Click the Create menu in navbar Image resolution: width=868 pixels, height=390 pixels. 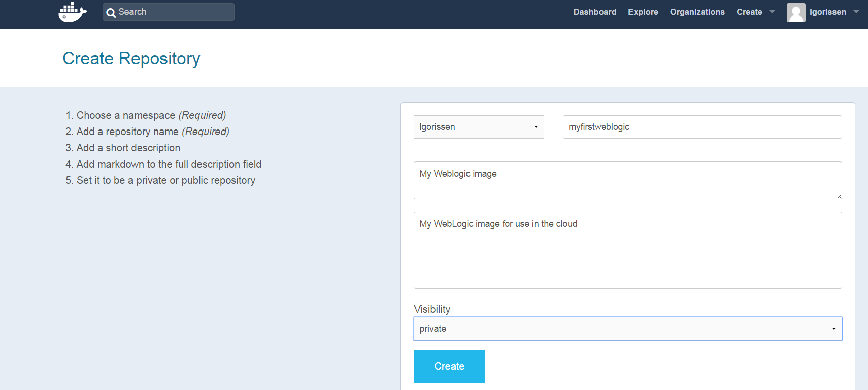749,12
